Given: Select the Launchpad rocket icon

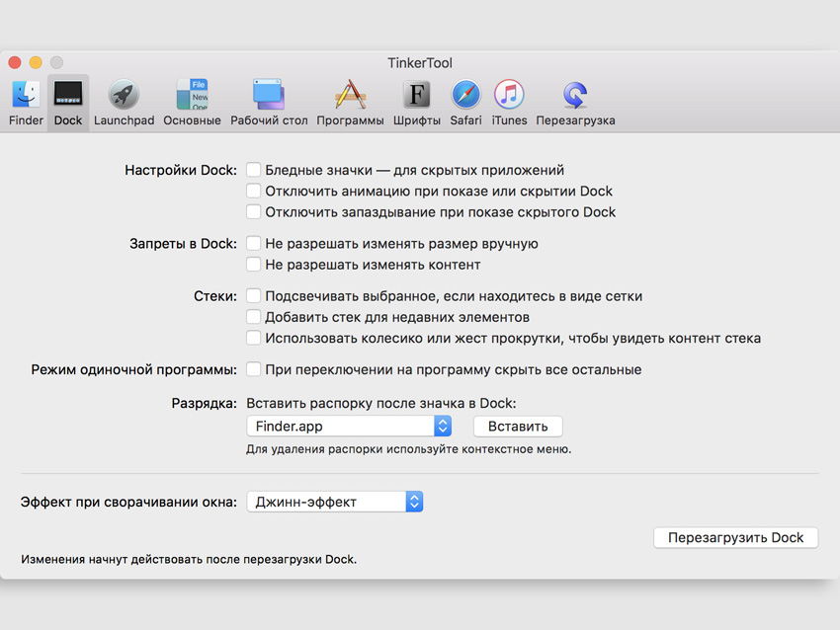Looking at the screenshot, I should (x=124, y=96).
